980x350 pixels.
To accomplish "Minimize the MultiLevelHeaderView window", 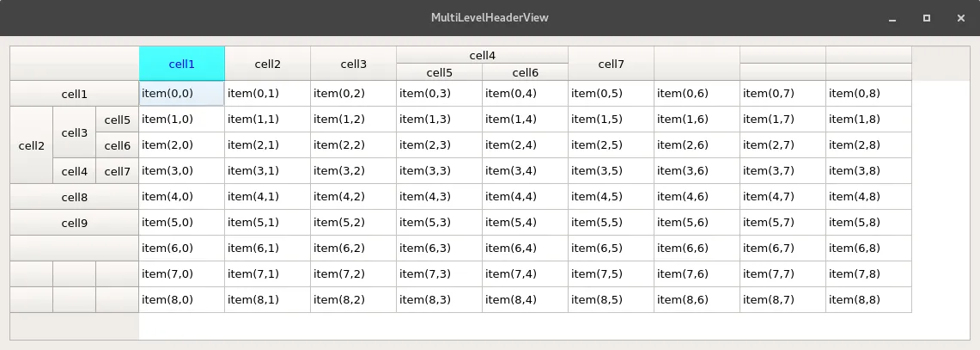I will (893, 18).
